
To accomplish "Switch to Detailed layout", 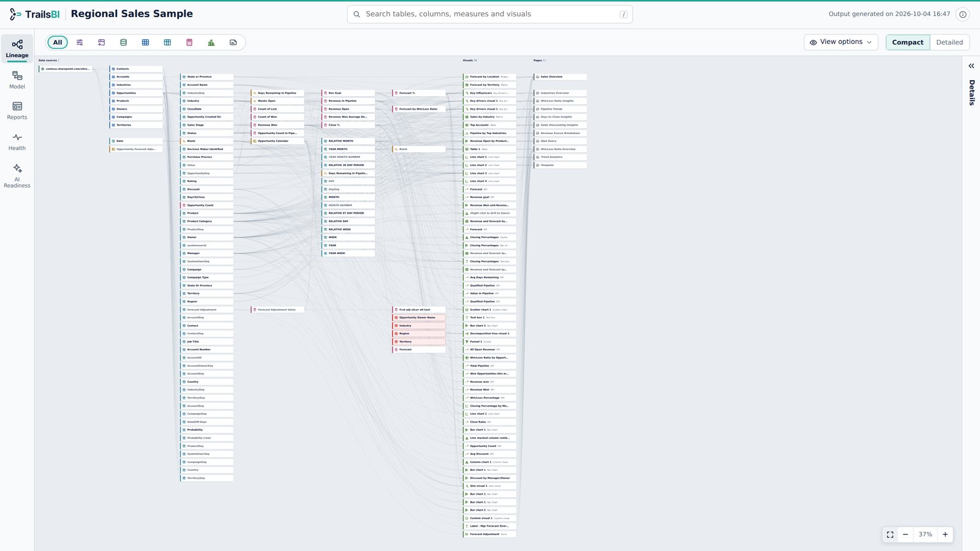I will (x=949, y=42).
